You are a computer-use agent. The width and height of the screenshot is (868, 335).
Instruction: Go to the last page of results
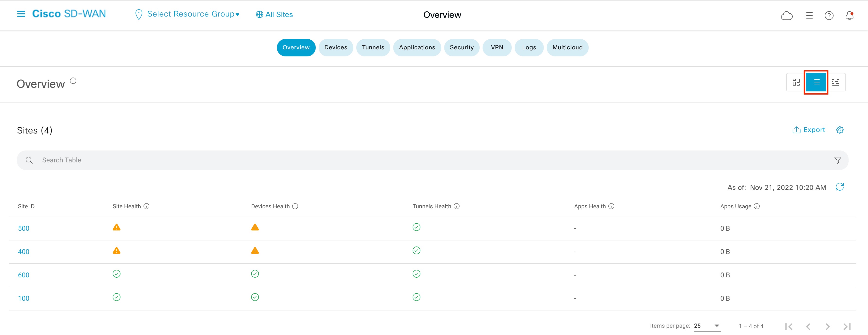[847, 326]
